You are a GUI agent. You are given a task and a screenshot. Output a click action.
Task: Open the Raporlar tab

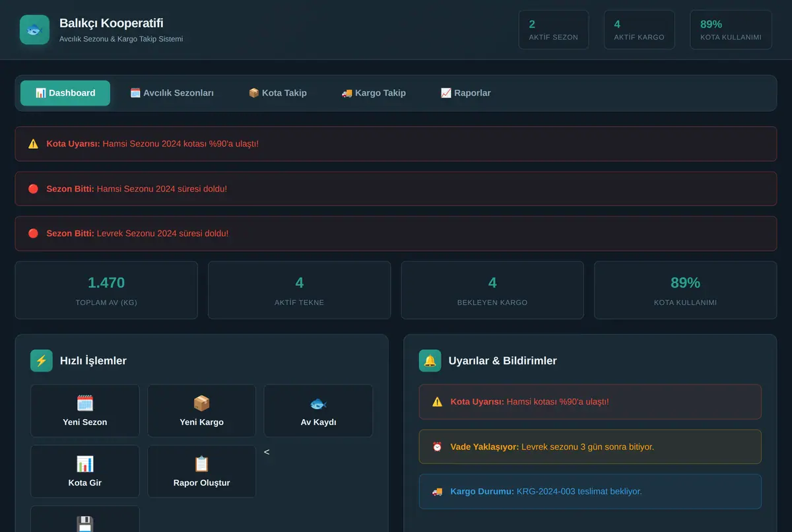(465, 93)
